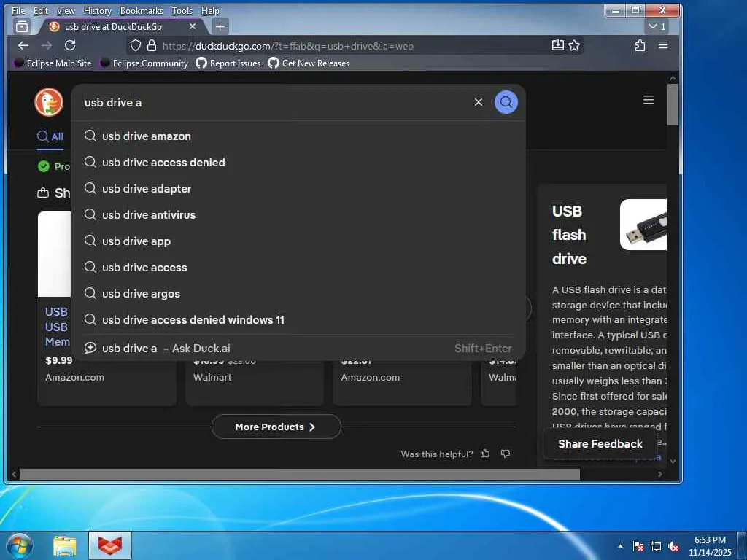This screenshot has width=747, height=560.
Task: Open the History menu
Action: pyautogui.click(x=97, y=10)
